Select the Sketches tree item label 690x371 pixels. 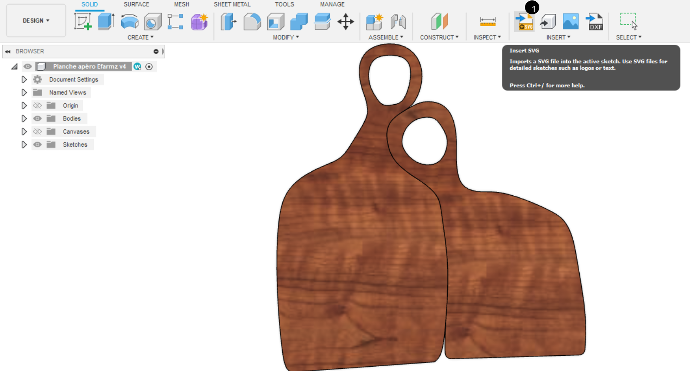pyautogui.click(x=75, y=144)
